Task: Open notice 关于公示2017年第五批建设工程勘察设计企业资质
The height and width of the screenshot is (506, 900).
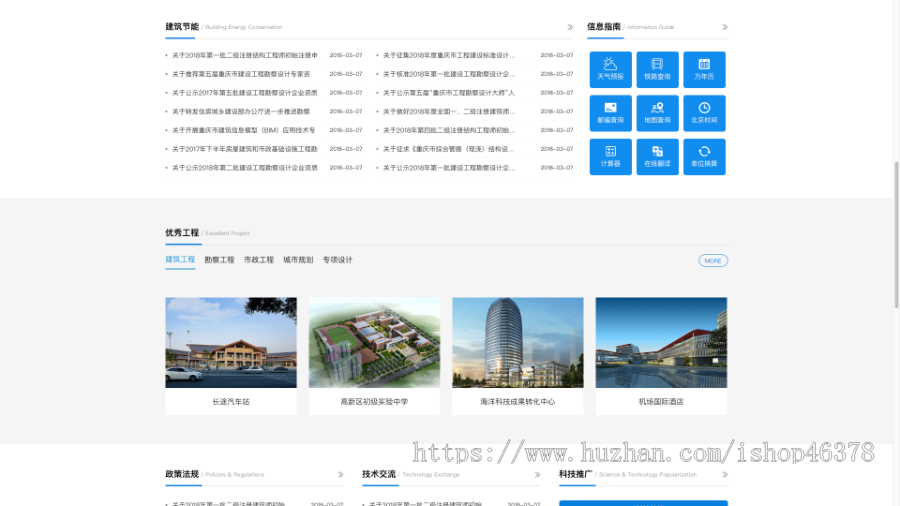Action: click(245, 92)
